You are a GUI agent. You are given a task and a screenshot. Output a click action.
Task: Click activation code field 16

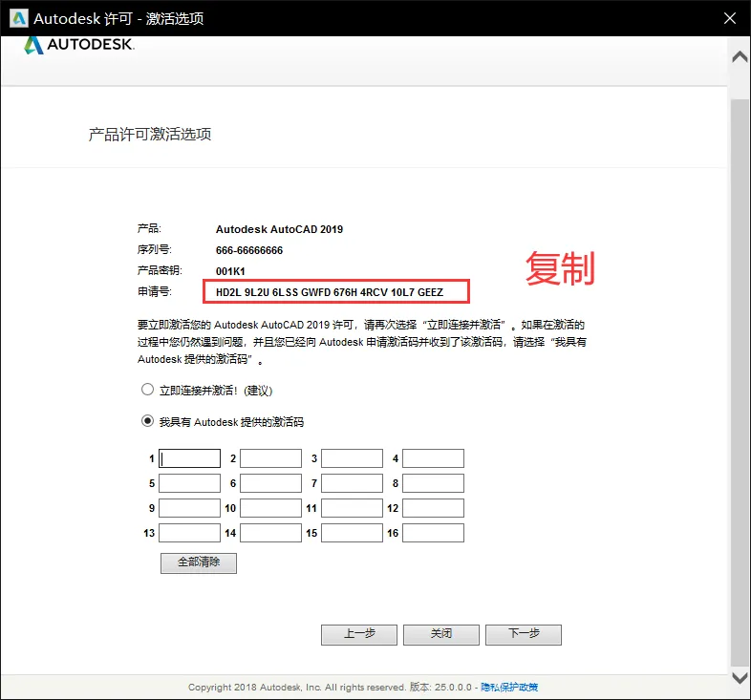coord(433,533)
